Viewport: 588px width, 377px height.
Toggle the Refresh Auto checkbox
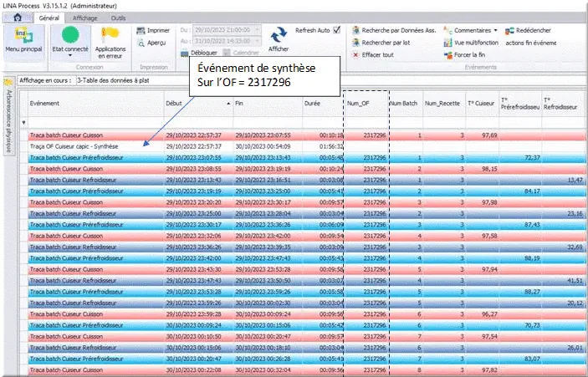click(x=337, y=30)
